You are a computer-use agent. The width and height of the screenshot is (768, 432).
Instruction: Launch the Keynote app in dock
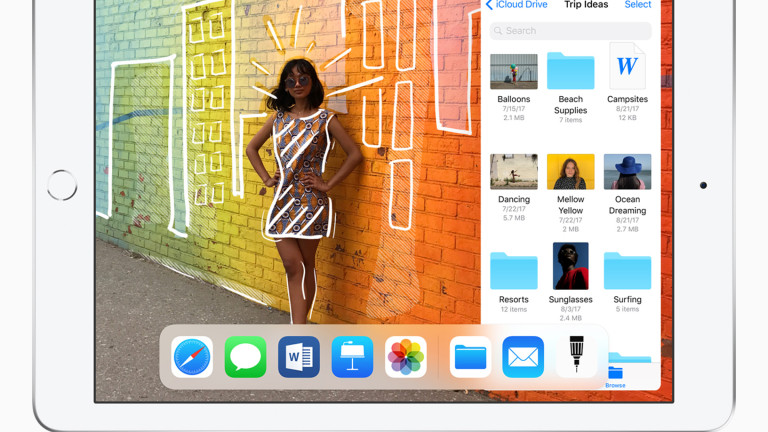pyautogui.click(x=352, y=357)
